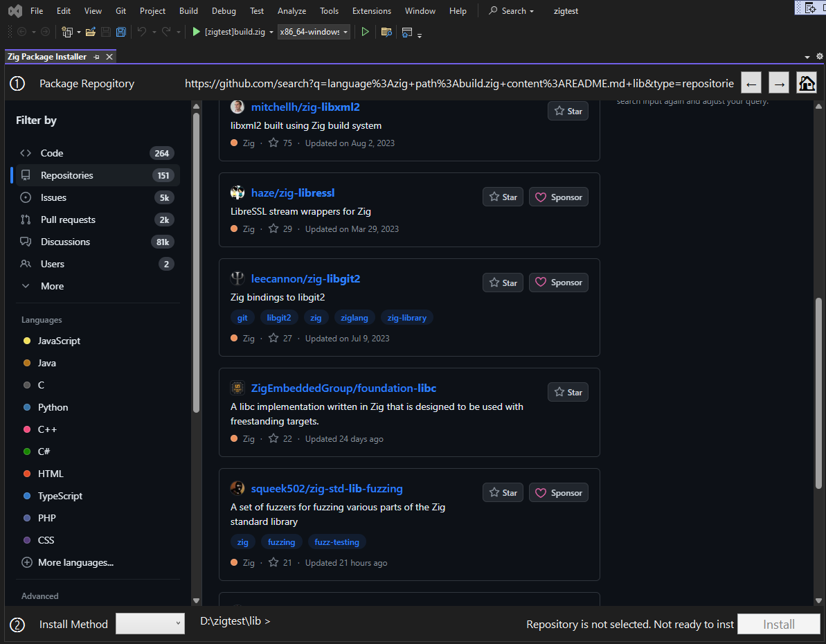Toggle the JavaScript language filter
This screenshot has width=826, height=644.
click(60, 341)
